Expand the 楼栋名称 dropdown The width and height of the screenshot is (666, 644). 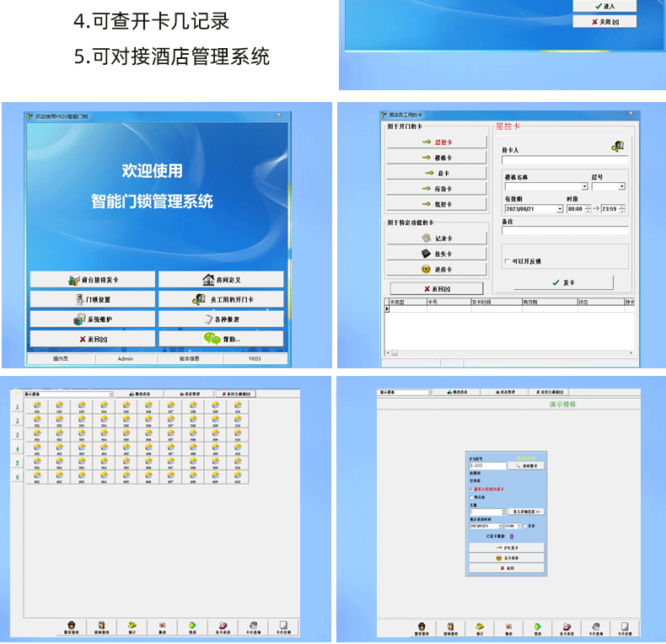pos(584,186)
